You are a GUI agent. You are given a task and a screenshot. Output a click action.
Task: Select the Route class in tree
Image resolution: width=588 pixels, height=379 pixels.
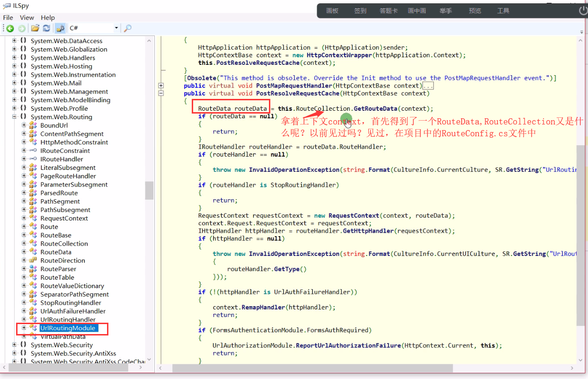49,227
